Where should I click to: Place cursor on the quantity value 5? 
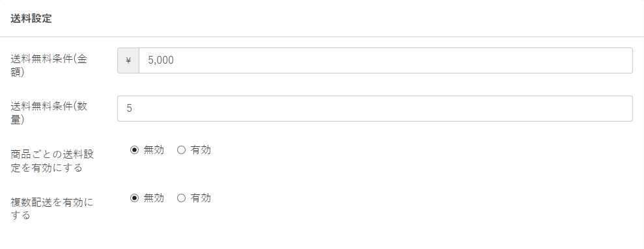tap(129, 109)
